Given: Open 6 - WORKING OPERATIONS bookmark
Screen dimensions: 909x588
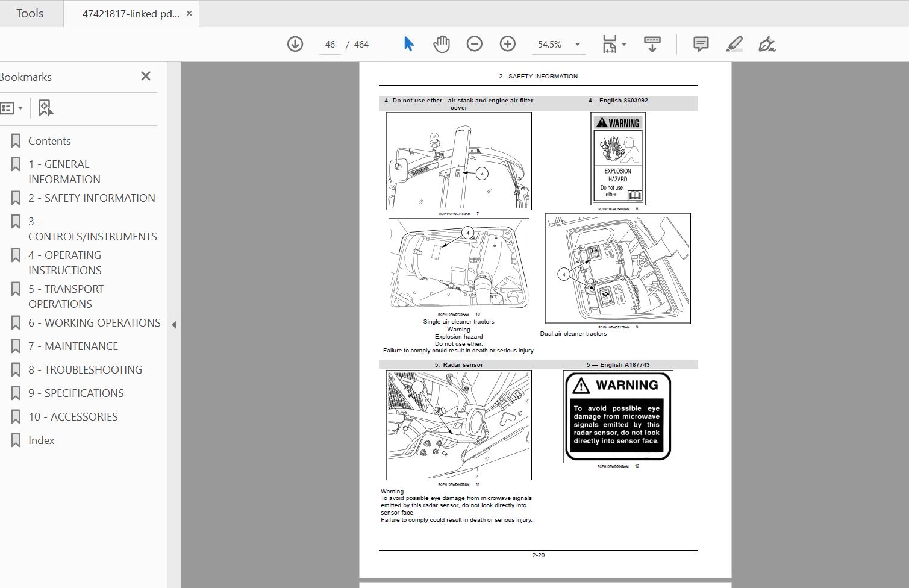Looking at the screenshot, I should click(x=95, y=323).
